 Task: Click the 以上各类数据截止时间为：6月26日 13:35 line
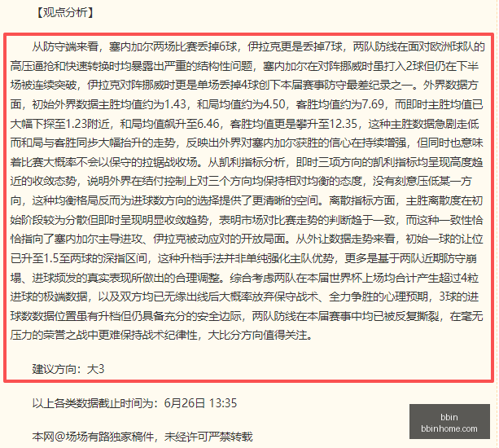(x=134, y=403)
